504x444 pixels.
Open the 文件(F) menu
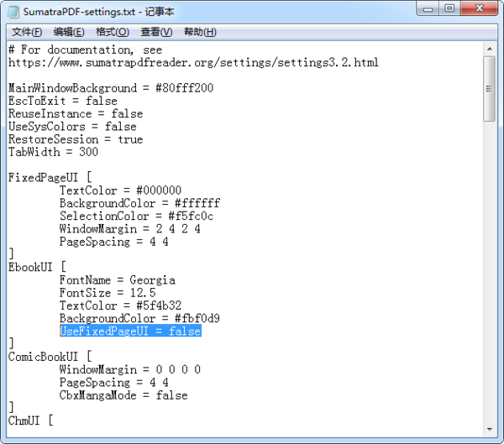27,32
